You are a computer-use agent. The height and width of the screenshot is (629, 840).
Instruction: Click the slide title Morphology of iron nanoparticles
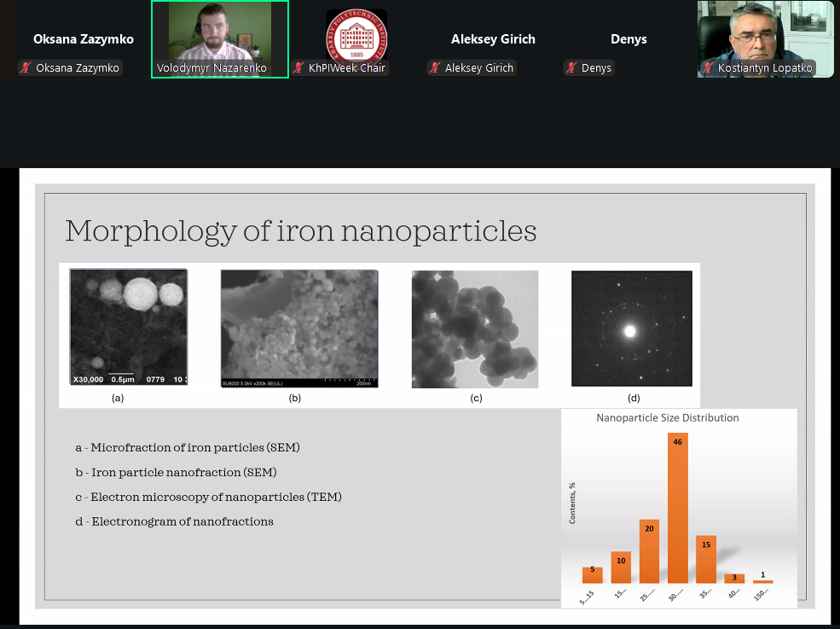[x=301, y=231]
